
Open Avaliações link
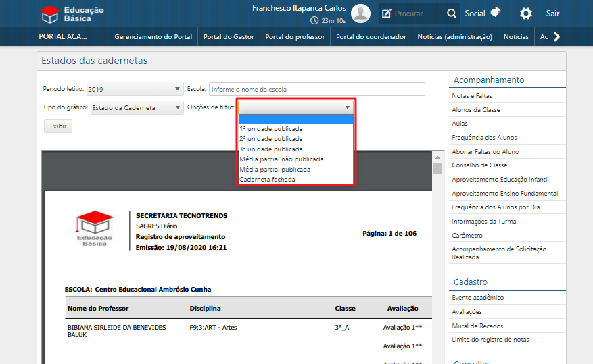click(x=467, y=312)
